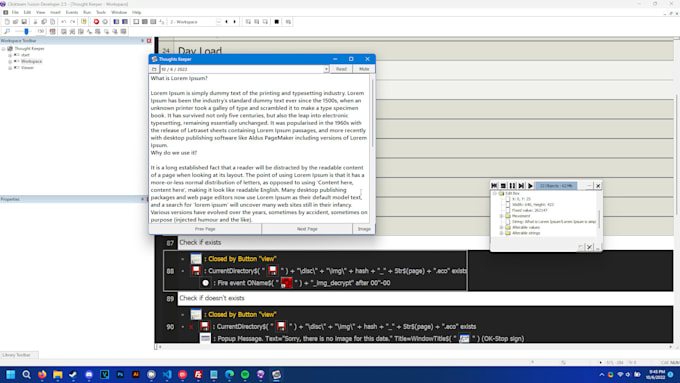The image size is (680, 383).
Task: Expand the start frame in the workspace tree
Action: pyautogui.click(x=10, y=55)
